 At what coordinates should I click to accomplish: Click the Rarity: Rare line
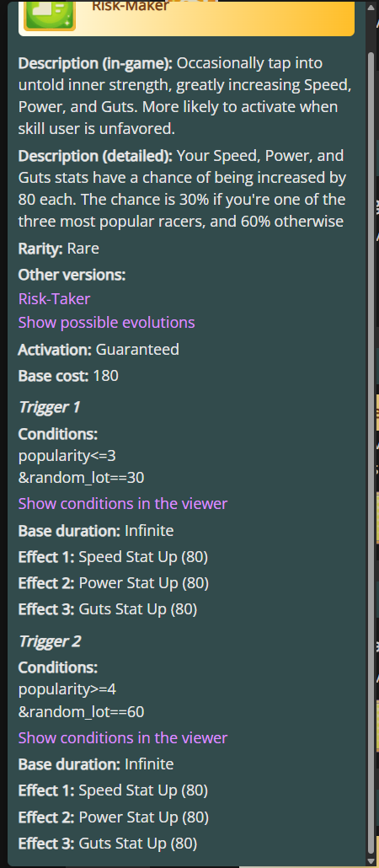59,248
